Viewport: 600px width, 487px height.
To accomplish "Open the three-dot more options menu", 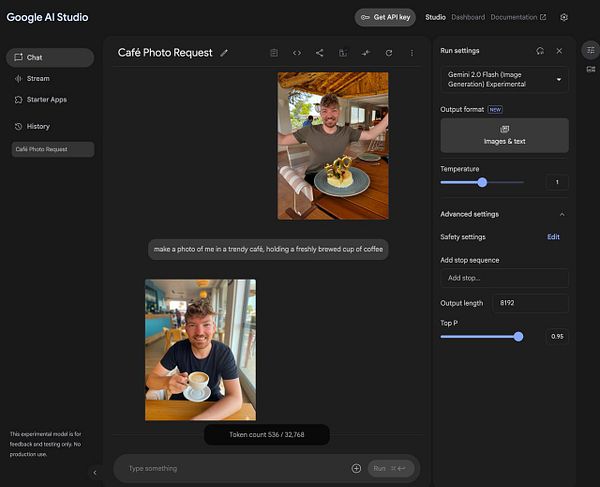I will pos(412,53).
